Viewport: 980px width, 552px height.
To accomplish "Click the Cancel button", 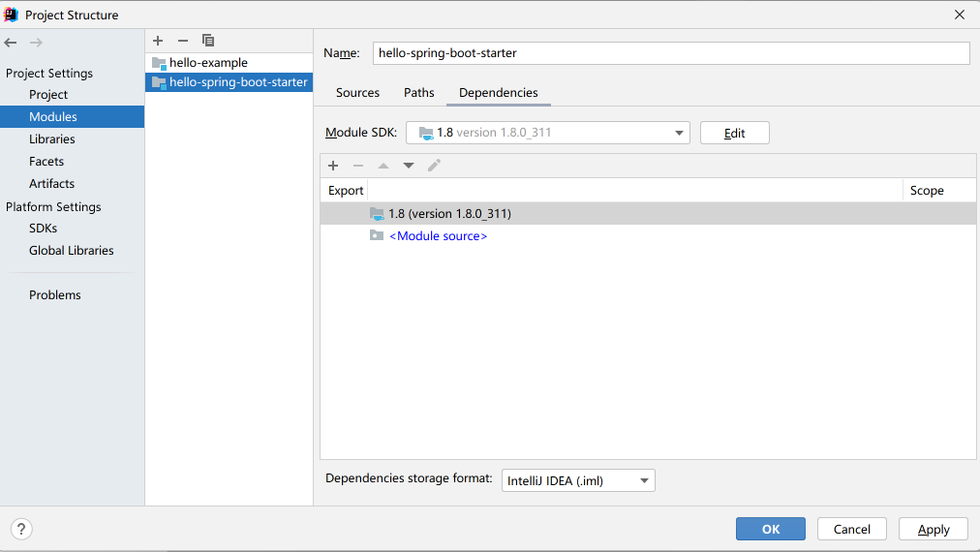I will click(x=852, y=529).
